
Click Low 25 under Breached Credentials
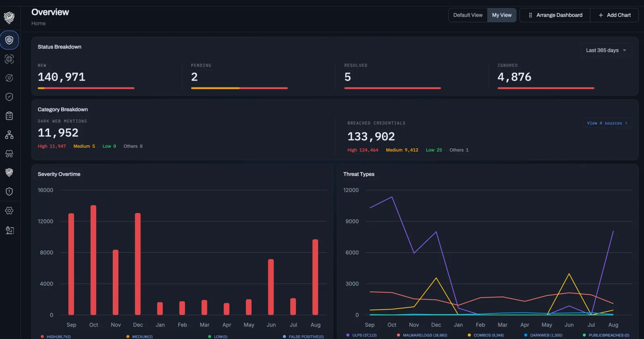(434, 150)
